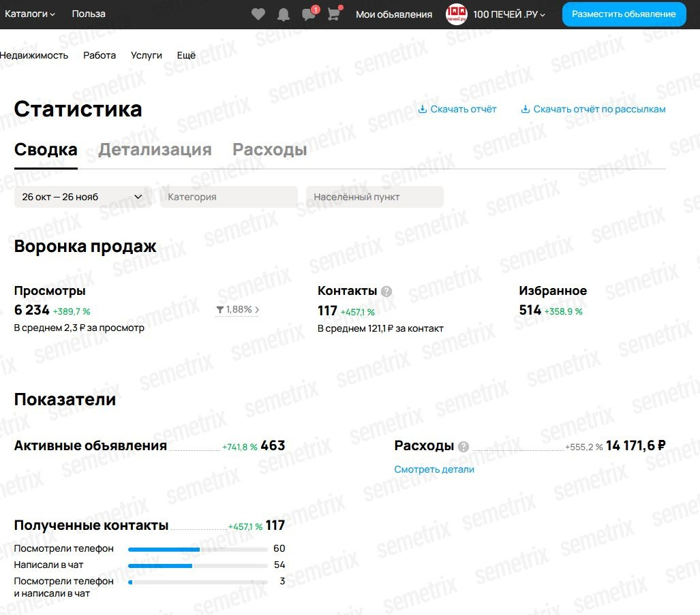The height and width of the screenshot is (615, 700).
Task: Open the favorites heart icon
Action: (258, 14)
